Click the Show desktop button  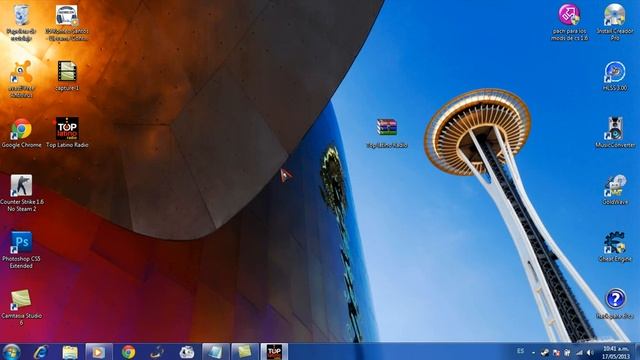click(x=637, y=352)
